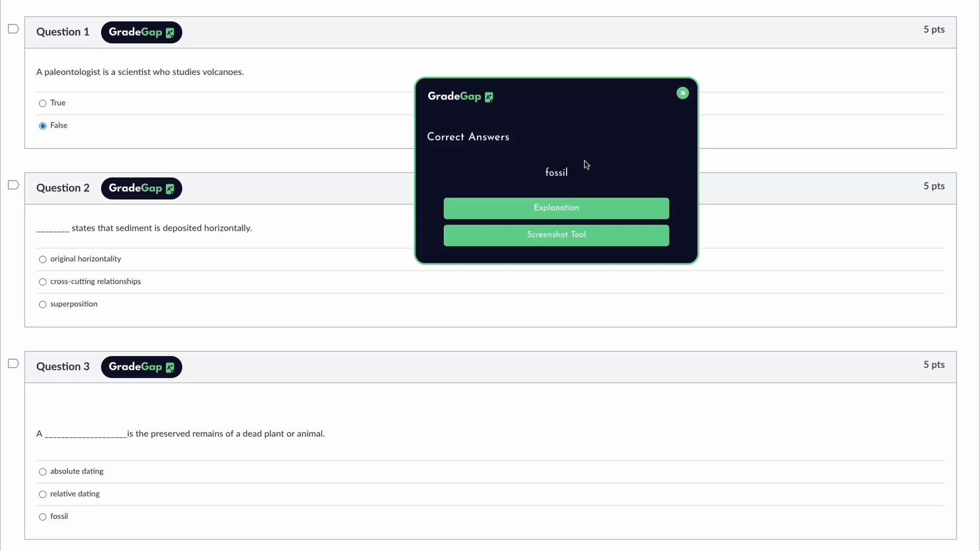Select the superposition answer option
Viewport: 980px width, 551px height.
(x=42, y=304)
